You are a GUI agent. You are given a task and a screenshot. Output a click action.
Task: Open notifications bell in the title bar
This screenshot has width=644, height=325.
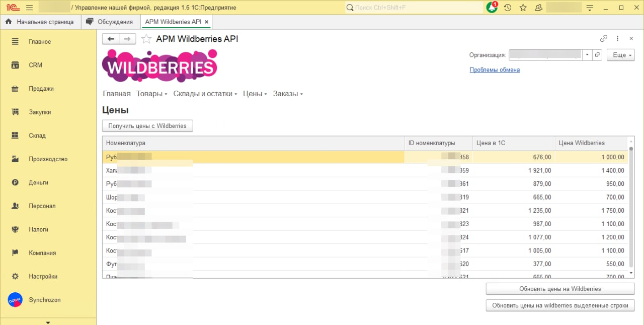492,8
